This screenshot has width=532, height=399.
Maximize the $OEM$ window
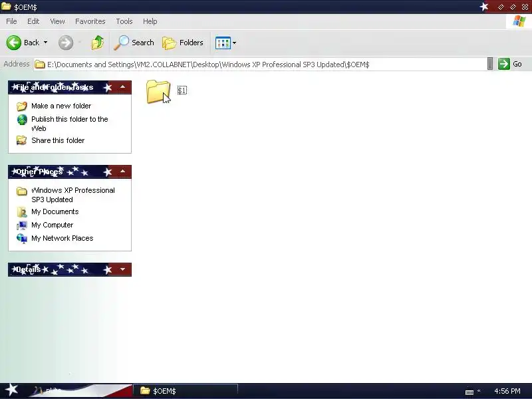(x=513, y=7)
